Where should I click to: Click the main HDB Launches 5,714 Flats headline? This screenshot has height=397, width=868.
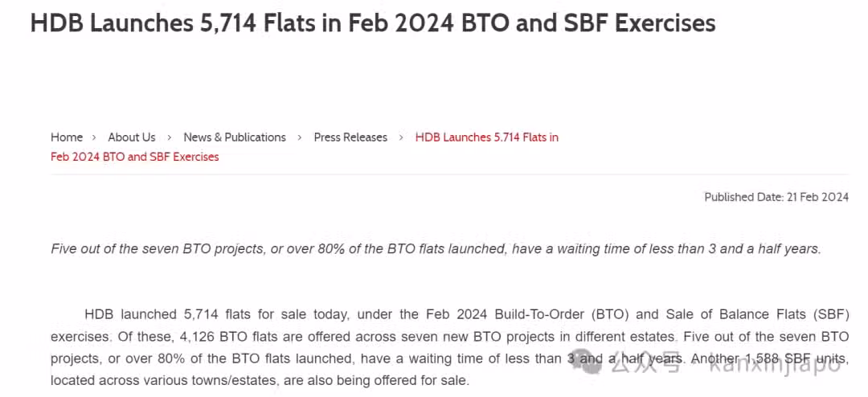(373, 23)
